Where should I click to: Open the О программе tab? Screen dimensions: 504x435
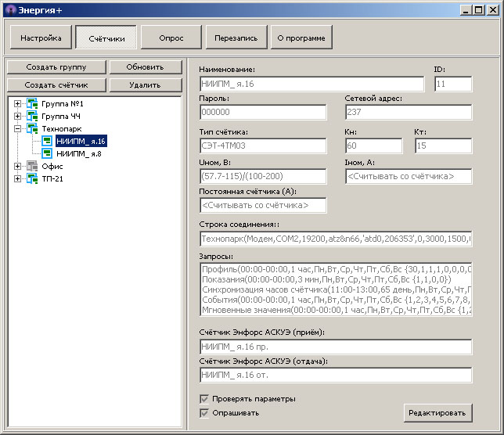tap(301, 38)
